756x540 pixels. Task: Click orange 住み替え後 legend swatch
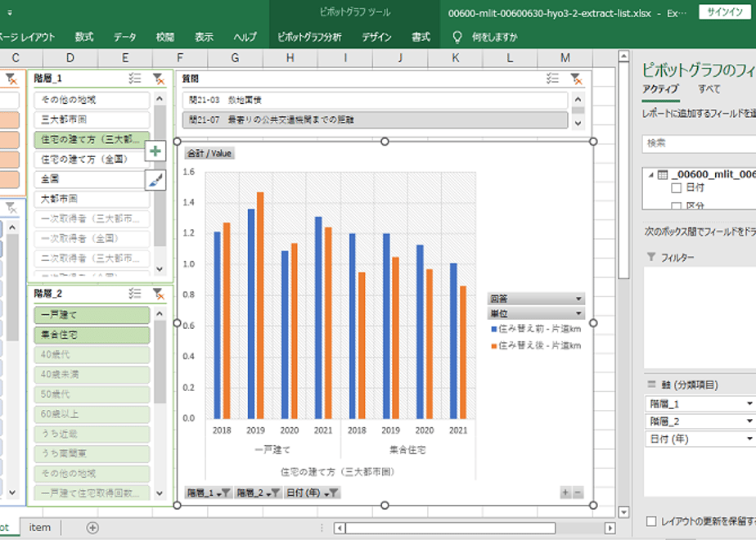[493, 346]
